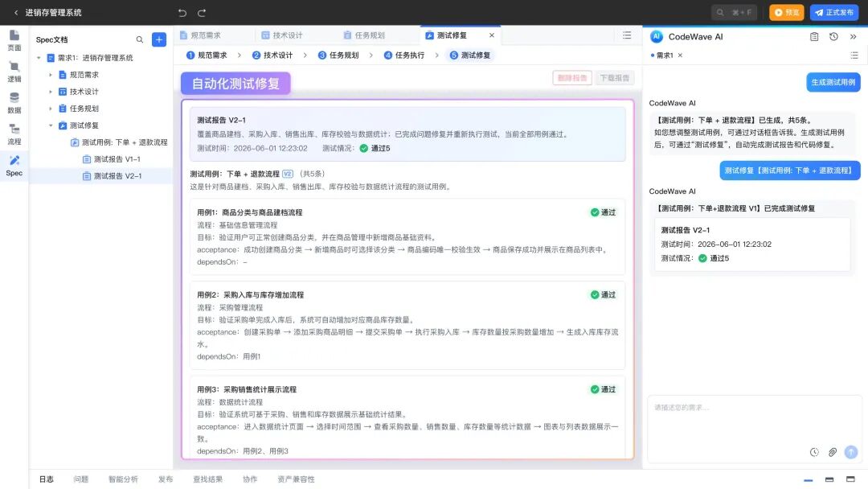The image size is (868, 489).
Task: Expand the 规范需求 tree node
Action: [51, 75]
